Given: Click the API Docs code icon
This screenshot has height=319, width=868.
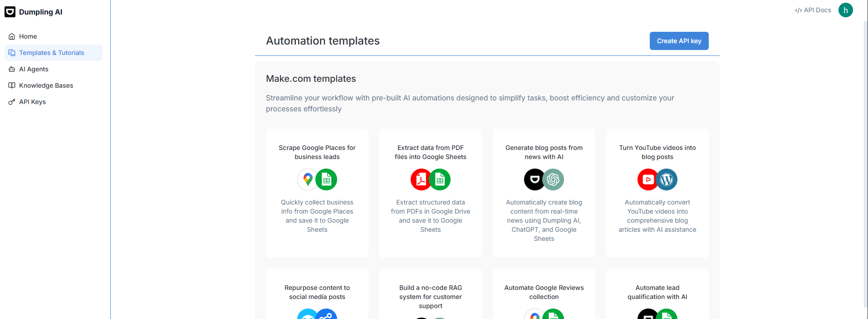Looking at the screenshot, I should pyautogui.click(x=798, y=10).
